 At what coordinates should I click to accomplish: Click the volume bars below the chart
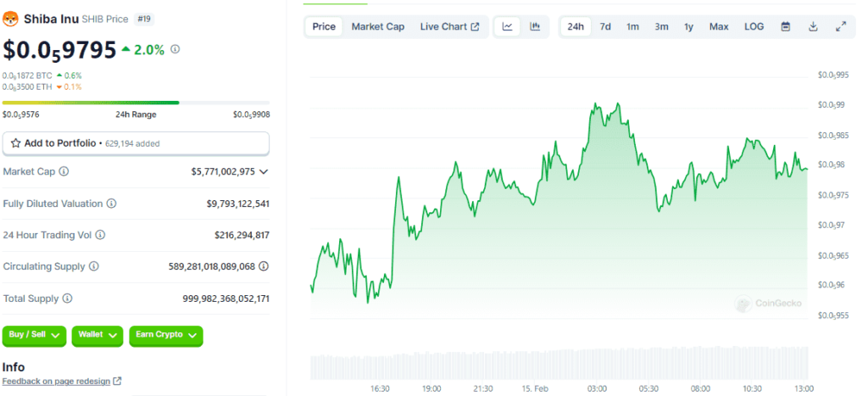point(559,363)
